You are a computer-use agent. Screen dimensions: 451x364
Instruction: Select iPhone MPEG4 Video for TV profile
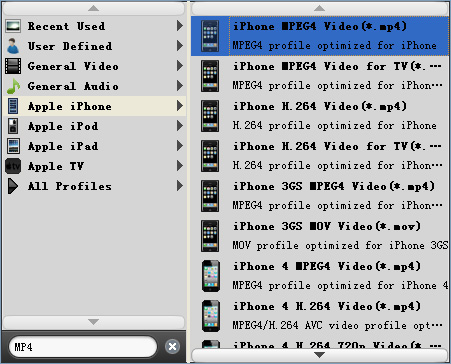pos(320,76)
